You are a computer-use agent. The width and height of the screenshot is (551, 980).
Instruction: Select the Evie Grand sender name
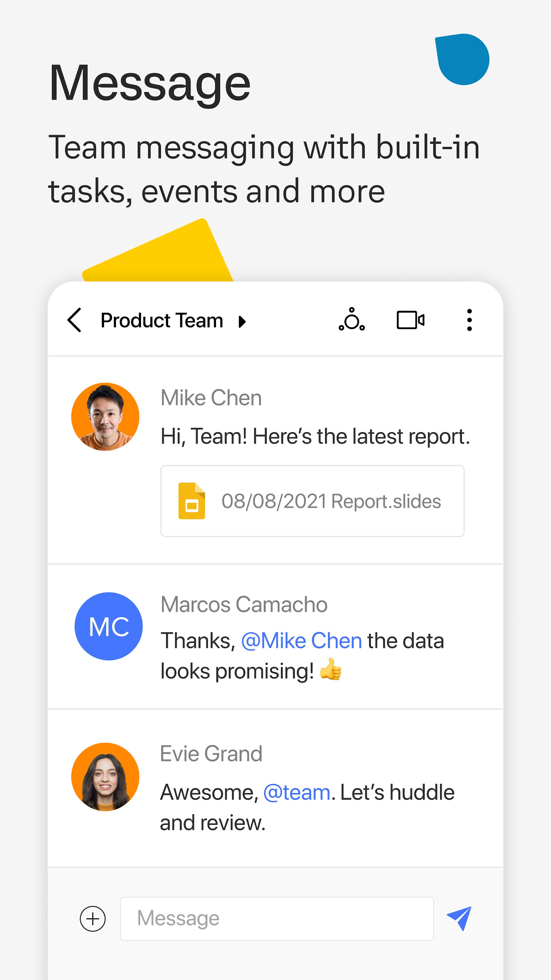tap(211, 754)
